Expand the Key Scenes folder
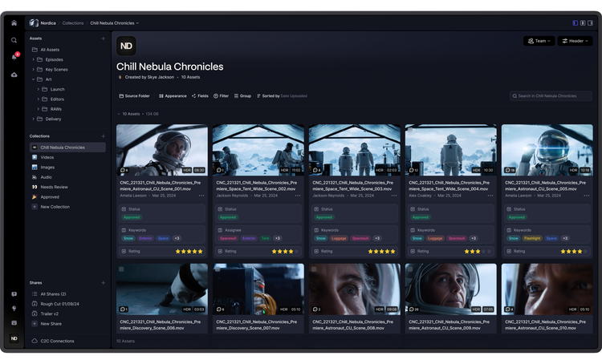This screenshot has height=364, width=602. tap(34, 70)
